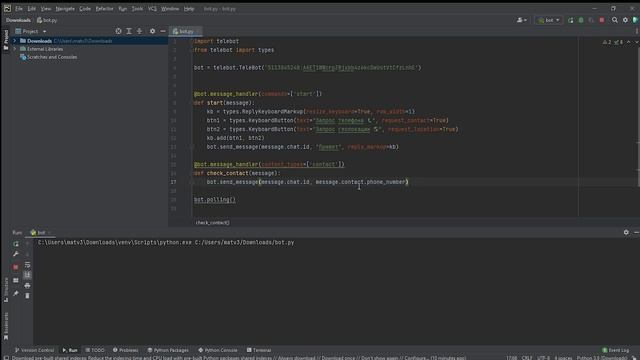Image resolution: width=640 pixels, height=360 pixels.
Task: Click the Collapse All icon in the Project panel
Action: click(x=140, y=31)
